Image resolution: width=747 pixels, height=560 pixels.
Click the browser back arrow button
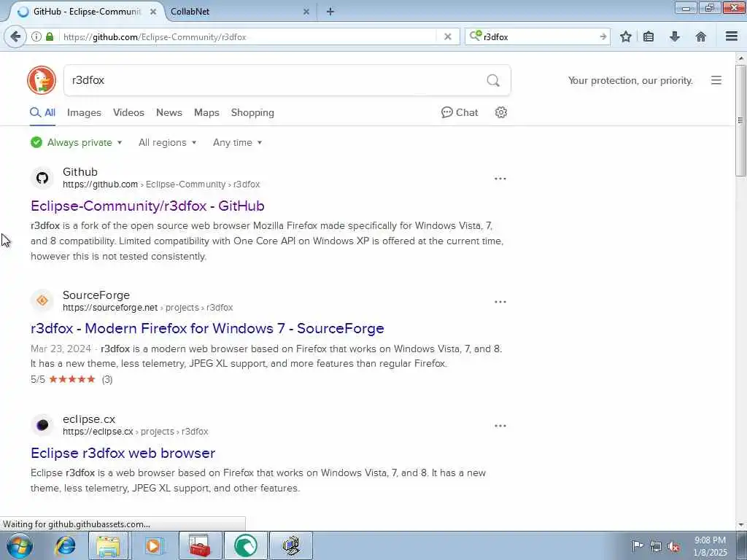click(x=15, y=36)
